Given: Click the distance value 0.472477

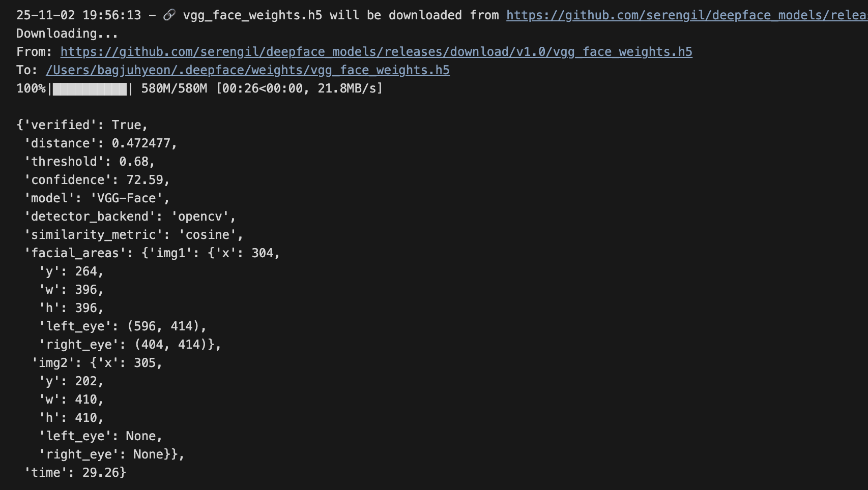Looking at the screenshot, I should 141,143.
